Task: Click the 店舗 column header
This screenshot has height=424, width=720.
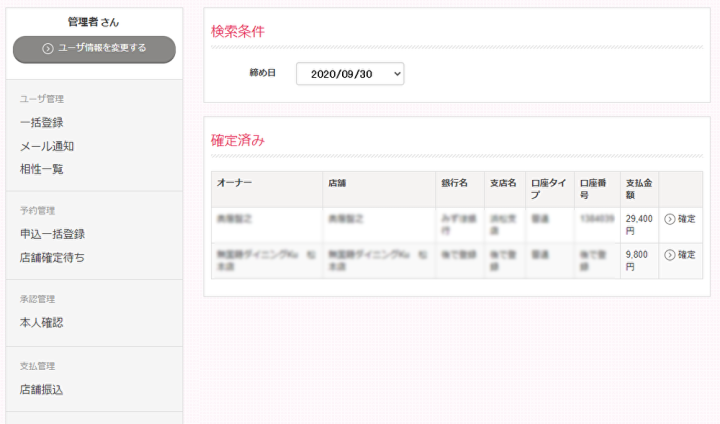Action: click(337, 183)
